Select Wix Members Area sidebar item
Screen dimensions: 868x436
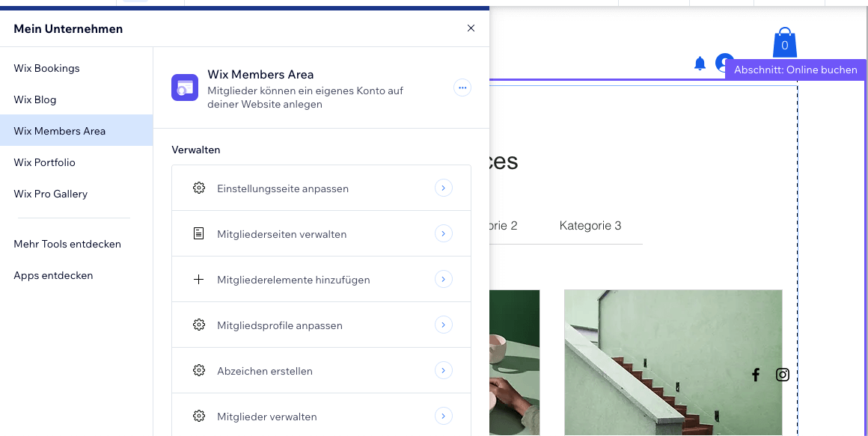[76, 131]
